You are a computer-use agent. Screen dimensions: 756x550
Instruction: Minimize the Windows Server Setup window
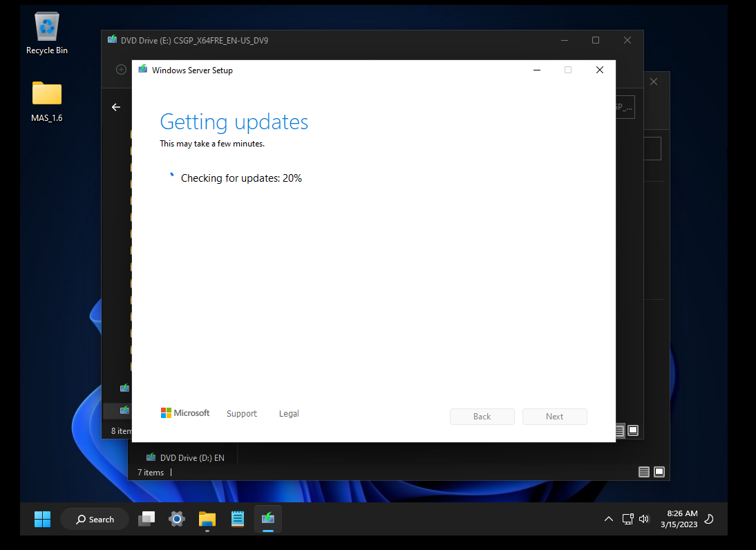[x=537, y=70]
